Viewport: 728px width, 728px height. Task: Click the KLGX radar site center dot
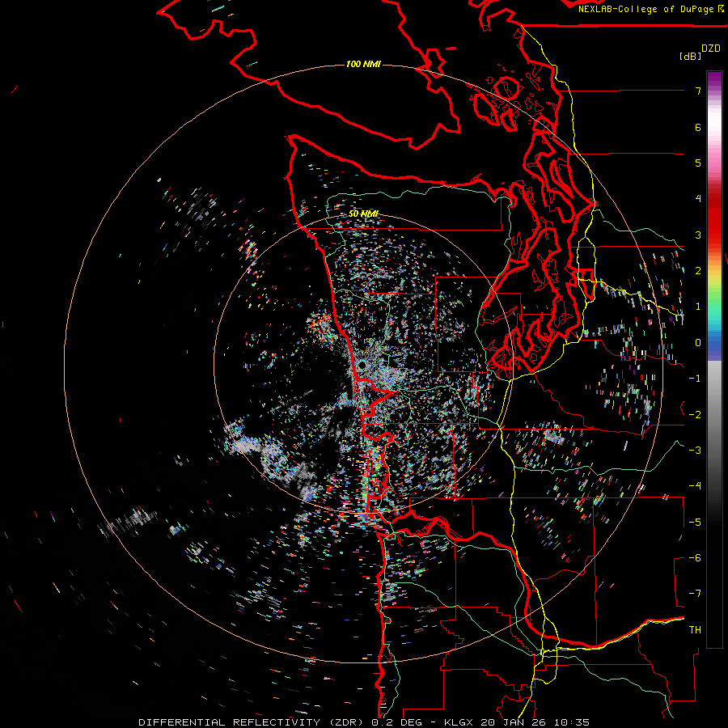point(362,366)
